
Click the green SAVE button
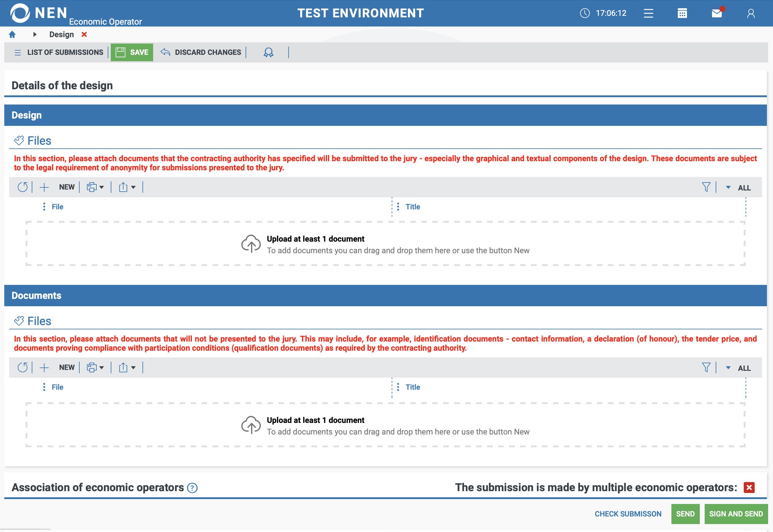coord(132,52)
